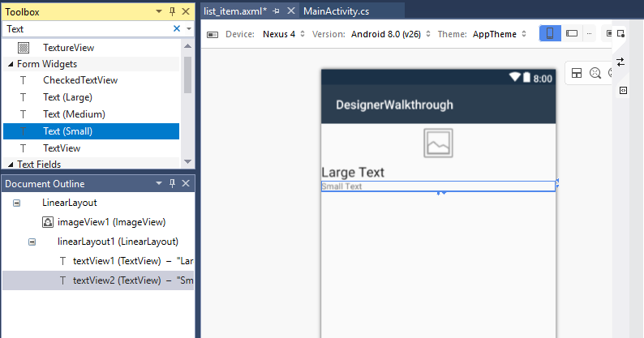Viewport: 644px width, 338px height.
Task: Click the Toolbox scrollbar thumb
Action: (x=187, y=75)
